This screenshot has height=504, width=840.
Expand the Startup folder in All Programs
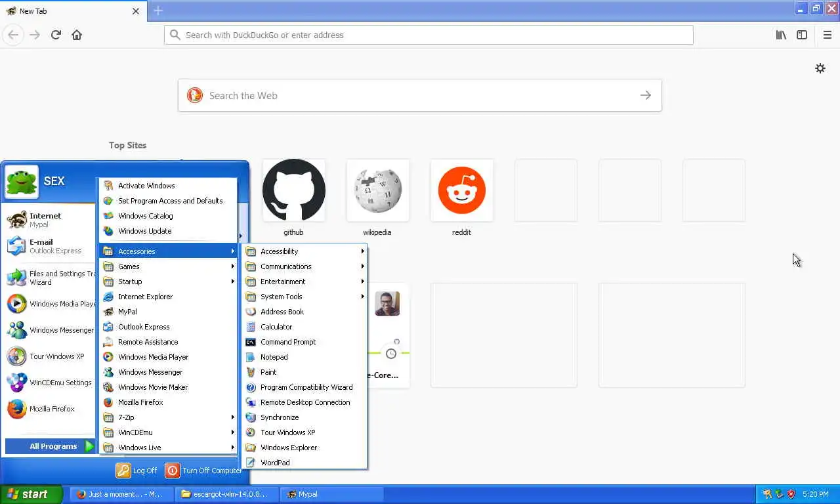[x=168, y=282]
